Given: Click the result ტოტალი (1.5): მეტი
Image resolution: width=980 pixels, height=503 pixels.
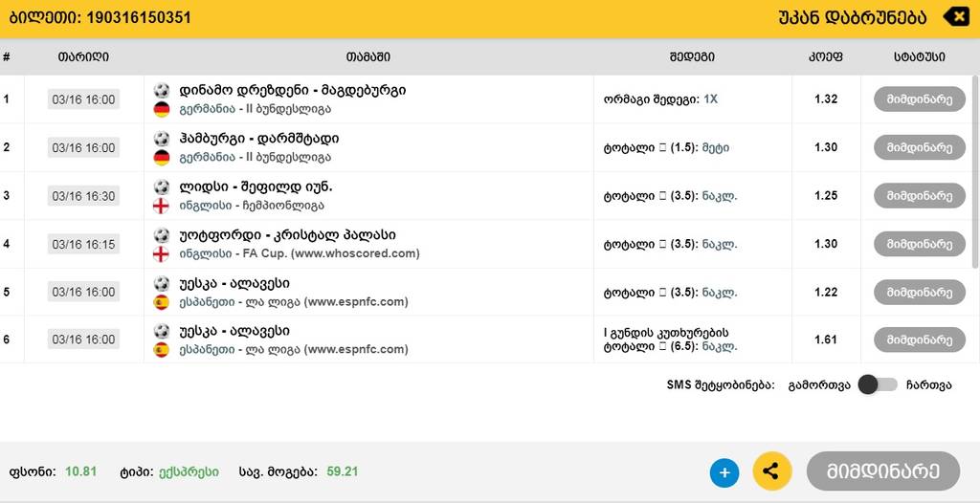Looking at the screenshot, I should (666, 147).
